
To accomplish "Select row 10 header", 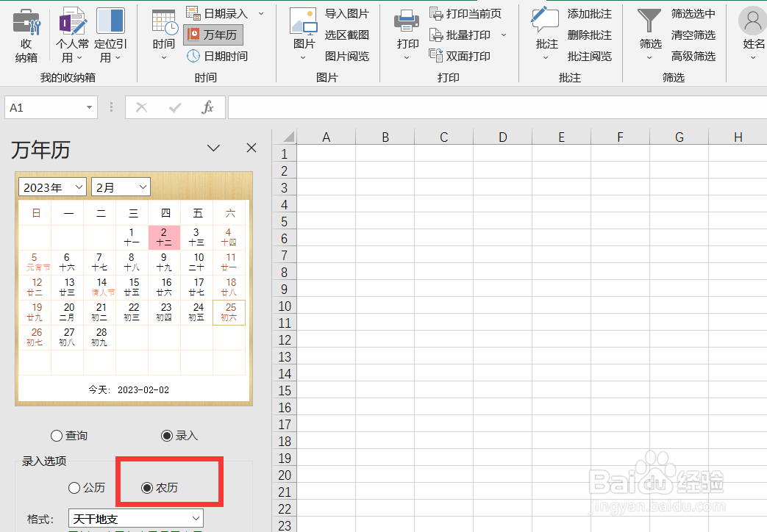I will (284, 306).
